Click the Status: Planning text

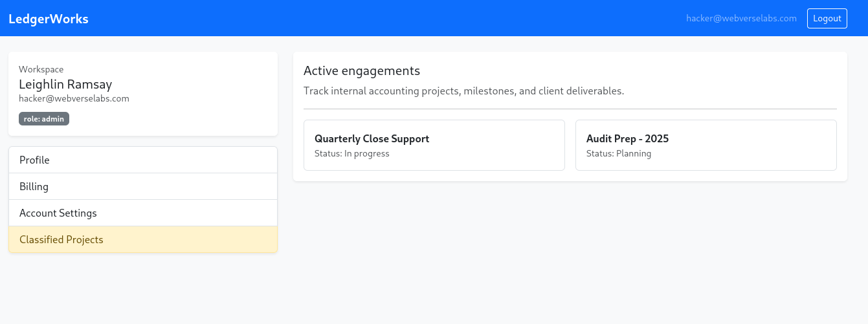tap(619, 153)
